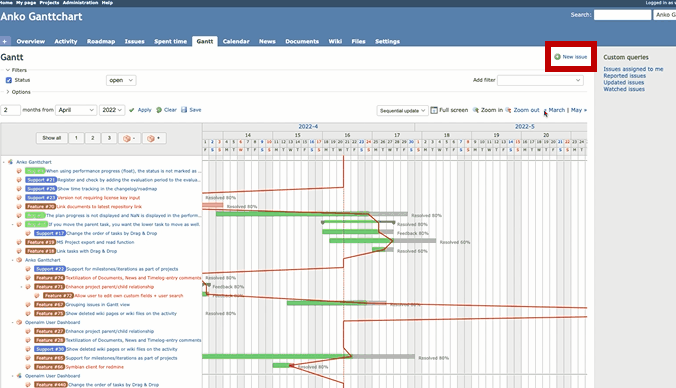Click the Zoom in magnifier icon
This screenshot has height=388, width=676.
[476, 110]
